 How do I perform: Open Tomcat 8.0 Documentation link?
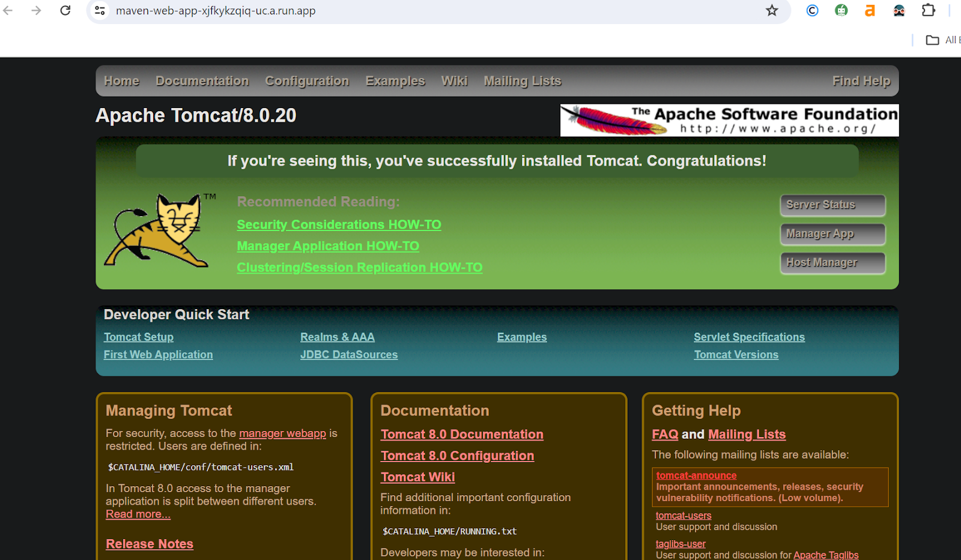(x=462, y=435)
